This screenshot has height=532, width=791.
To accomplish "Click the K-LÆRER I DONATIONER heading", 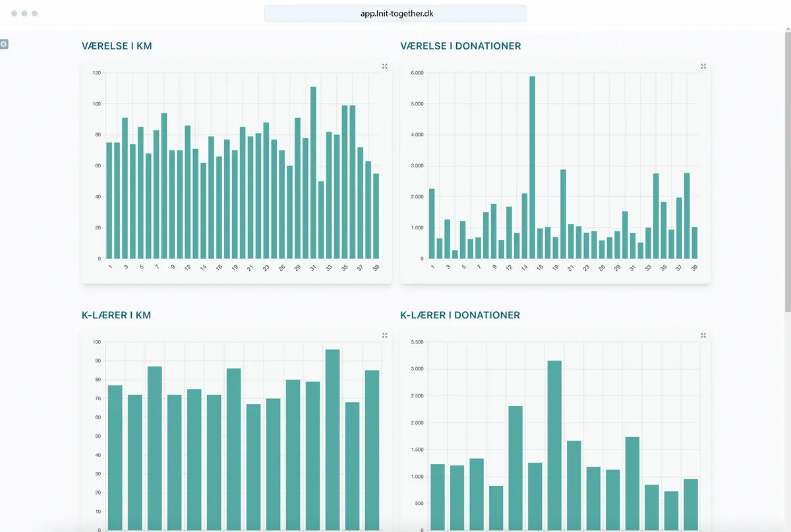I will 460,315.
